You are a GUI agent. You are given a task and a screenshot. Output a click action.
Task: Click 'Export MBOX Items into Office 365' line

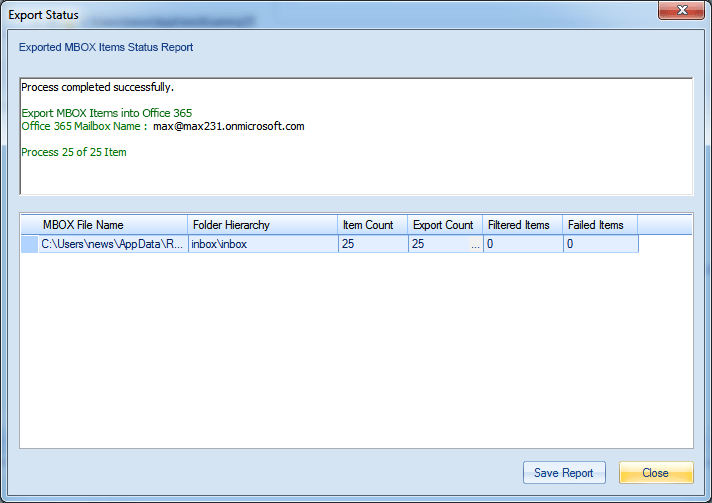[x=107, y=113]
